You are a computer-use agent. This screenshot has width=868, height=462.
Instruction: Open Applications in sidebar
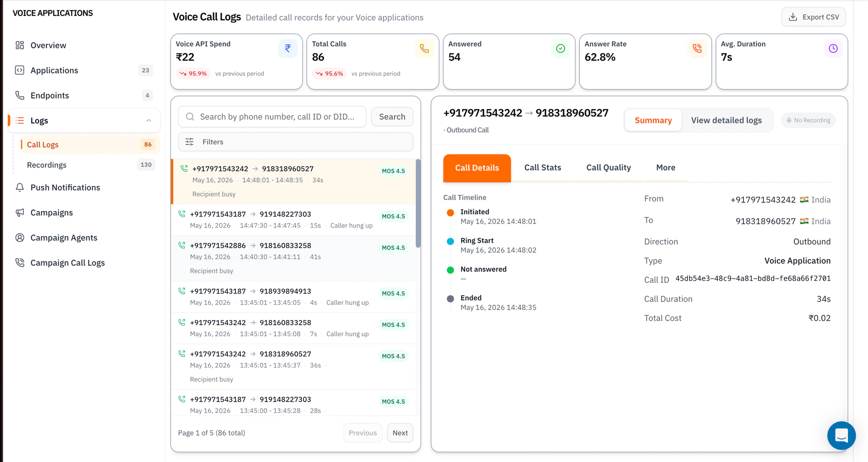pyautogui.click(x=84, y=70)
